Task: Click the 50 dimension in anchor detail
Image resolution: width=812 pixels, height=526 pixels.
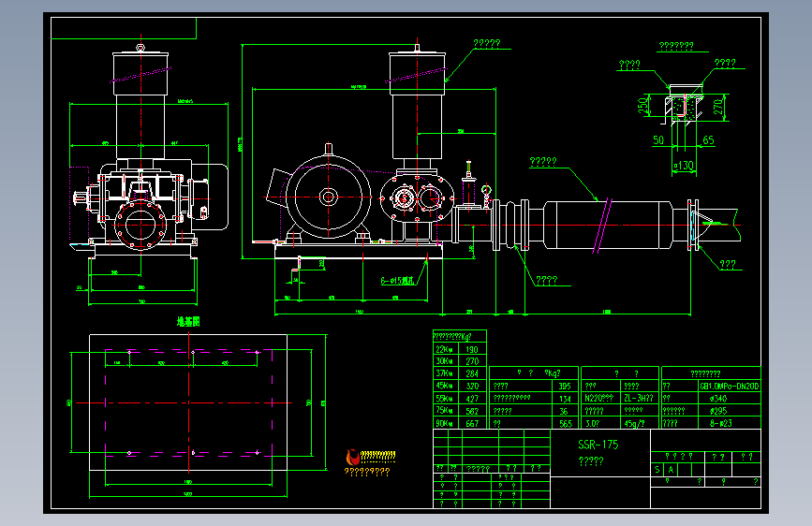Action: pyautogui.click(x=658, y=140)
